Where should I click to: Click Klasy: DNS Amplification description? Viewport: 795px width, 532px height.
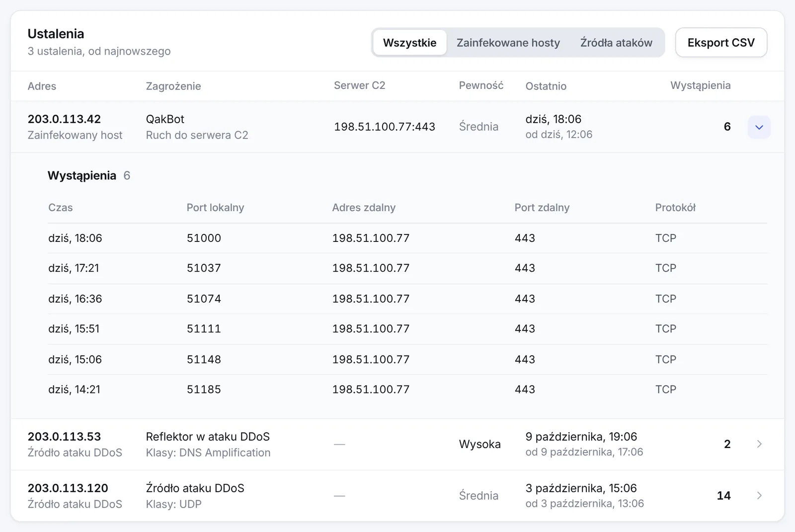(x=208, y=453)
